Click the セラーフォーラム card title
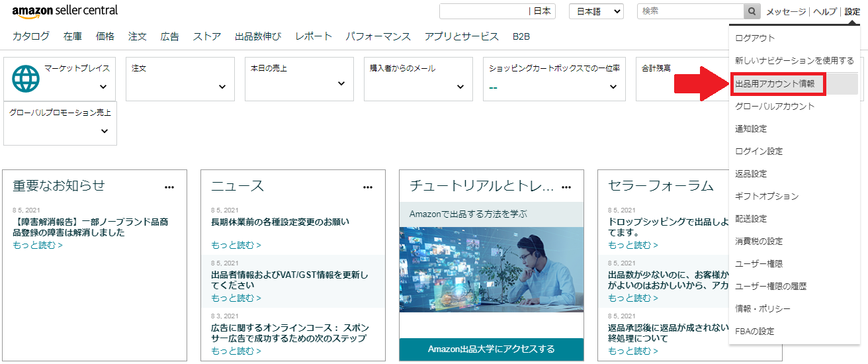Viewport: 868px width, 364px height. coord(661,186)
